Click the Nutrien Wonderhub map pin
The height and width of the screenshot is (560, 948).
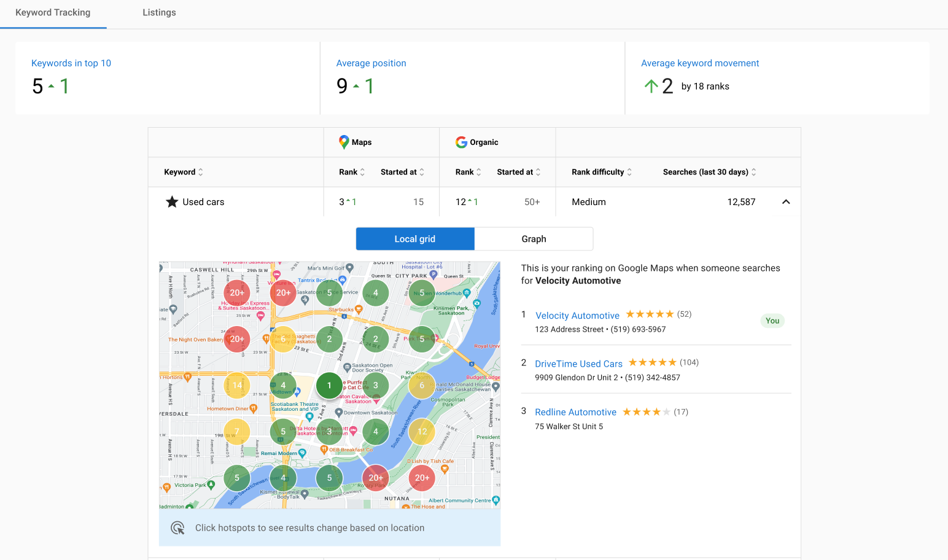pyautogui.click(x=467, y=294)
